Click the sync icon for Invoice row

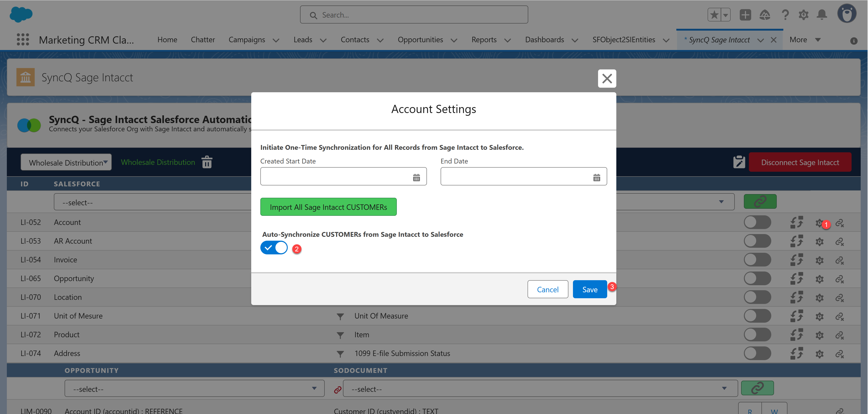(x=797, y=260)
